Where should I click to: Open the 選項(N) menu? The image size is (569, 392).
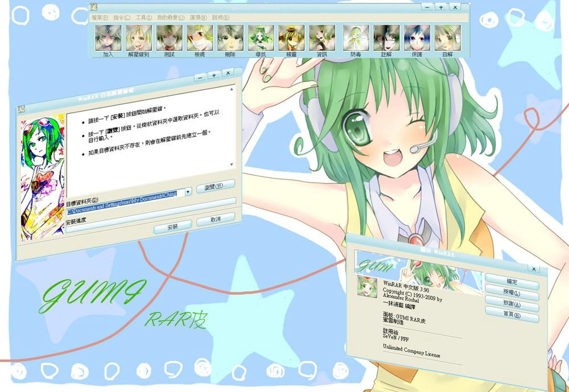[198, 17]
